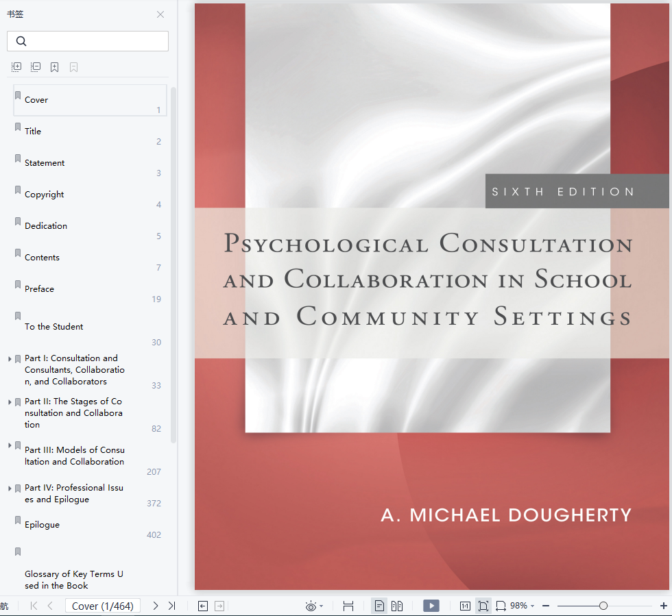Open Part II: The Stages bookmark

(73, 413)
